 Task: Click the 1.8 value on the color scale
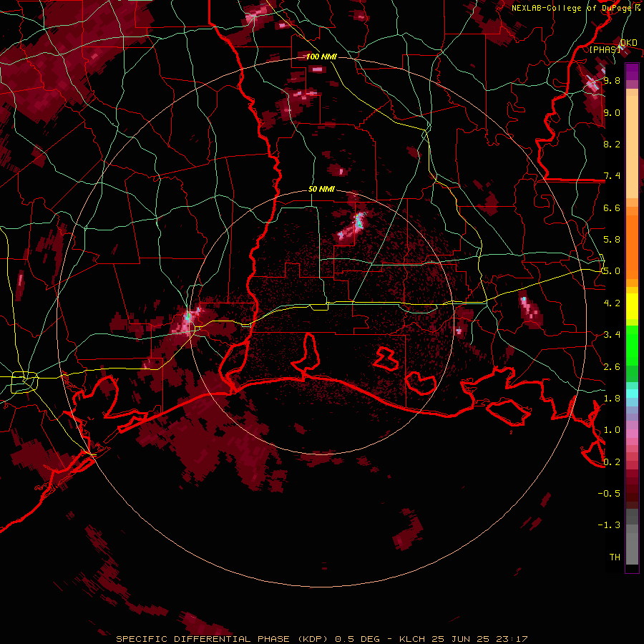(x=612, y=399)
